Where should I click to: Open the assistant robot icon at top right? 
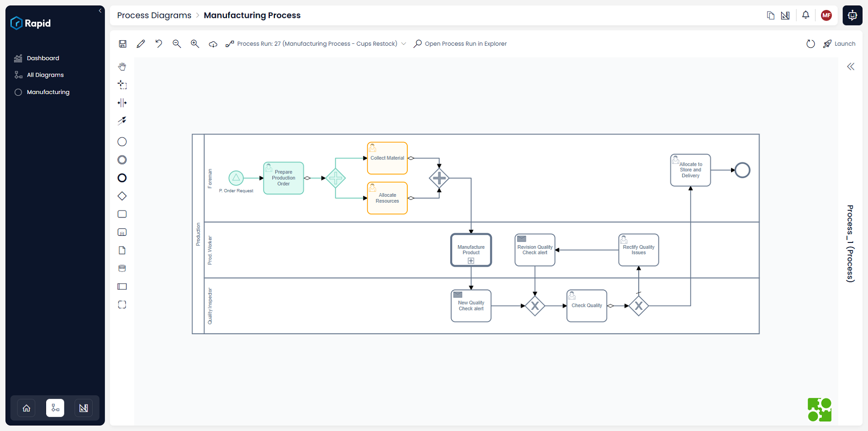(852, 16)
